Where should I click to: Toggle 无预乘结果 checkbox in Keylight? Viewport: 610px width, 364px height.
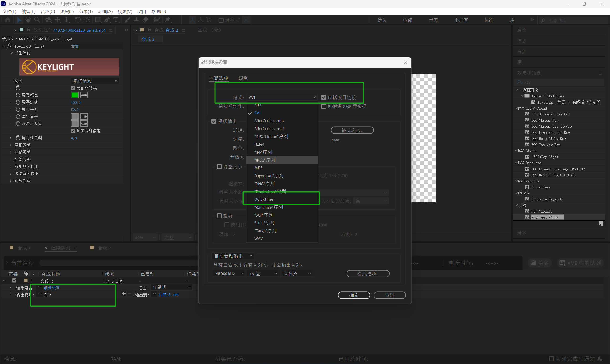pos(73,88)
